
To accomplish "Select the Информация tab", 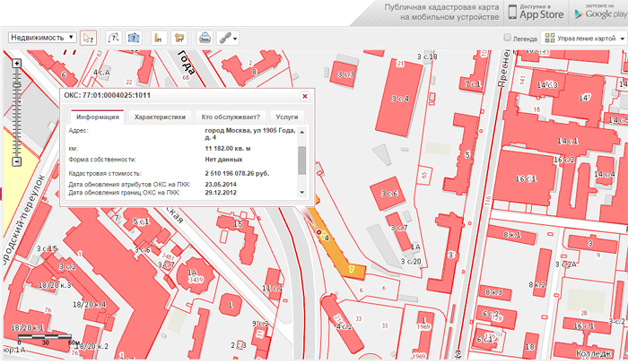I will [x=99, y=117].
